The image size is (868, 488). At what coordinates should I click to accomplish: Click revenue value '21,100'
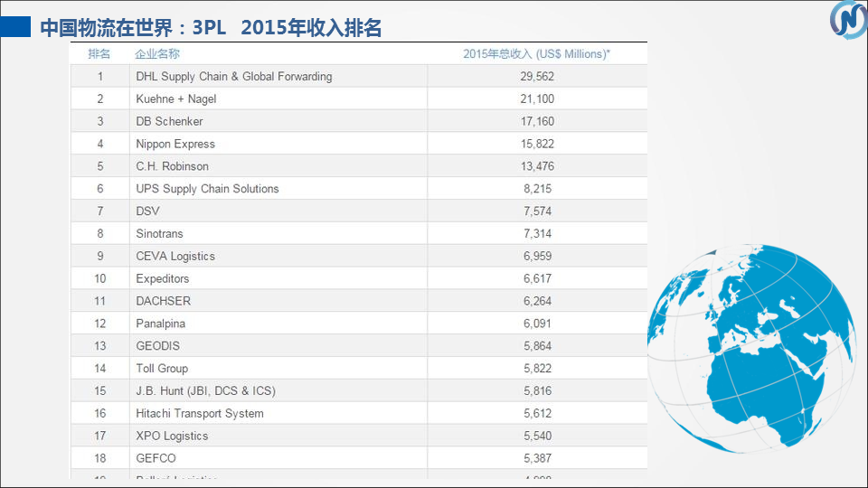[x=537, y=99]
